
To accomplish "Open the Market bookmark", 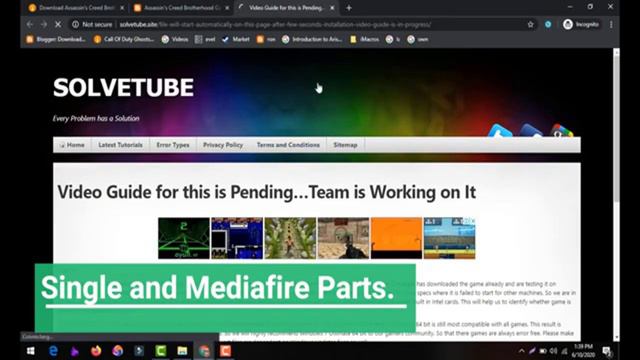I will tap(236, 39).
